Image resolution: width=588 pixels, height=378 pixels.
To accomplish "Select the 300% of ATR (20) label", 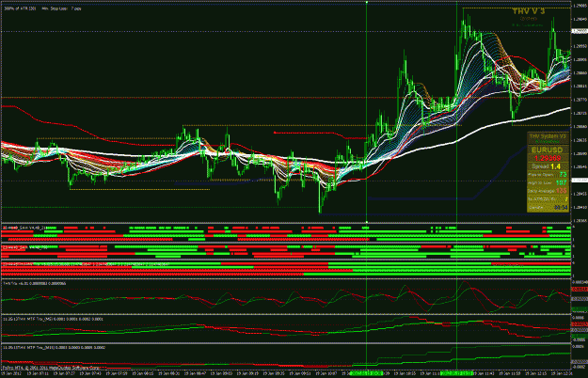I will [20, 8].
